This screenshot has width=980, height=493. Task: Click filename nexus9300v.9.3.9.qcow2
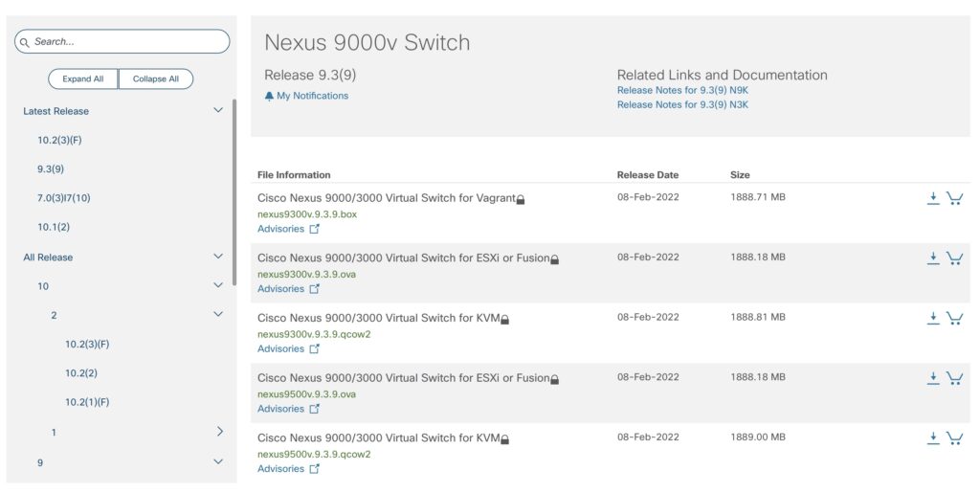click(314, 334)
